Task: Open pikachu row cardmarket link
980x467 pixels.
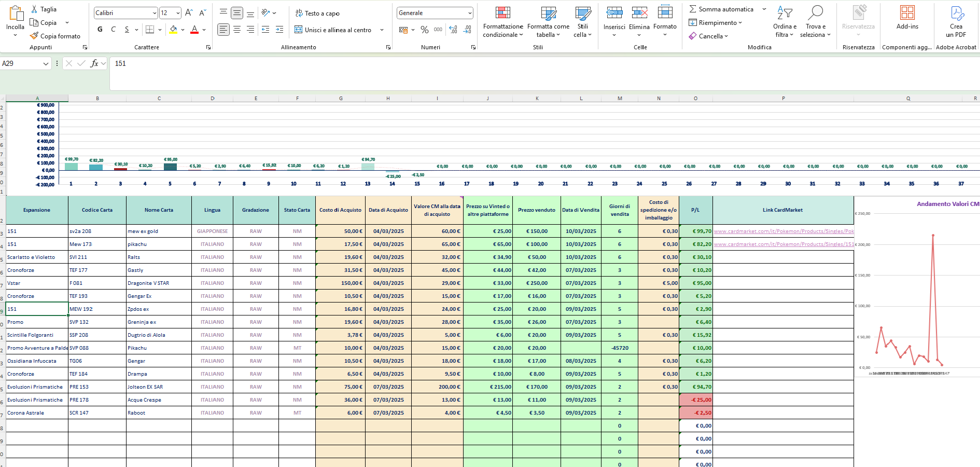Action: click(783, 244)
